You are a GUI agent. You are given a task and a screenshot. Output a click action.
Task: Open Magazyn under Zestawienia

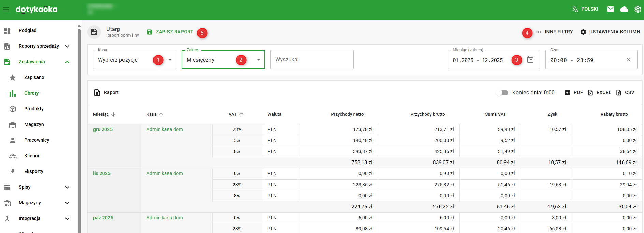click(34, 124)
